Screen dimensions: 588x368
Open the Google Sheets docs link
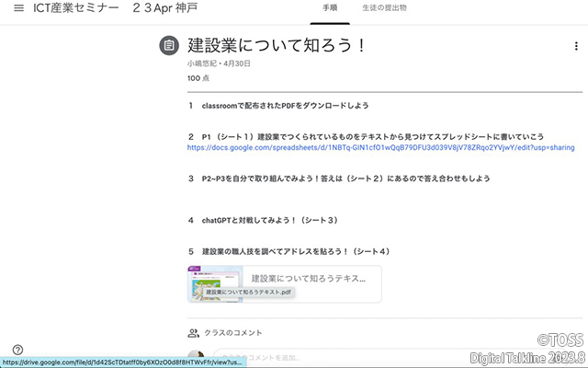(x=380, y=147)
